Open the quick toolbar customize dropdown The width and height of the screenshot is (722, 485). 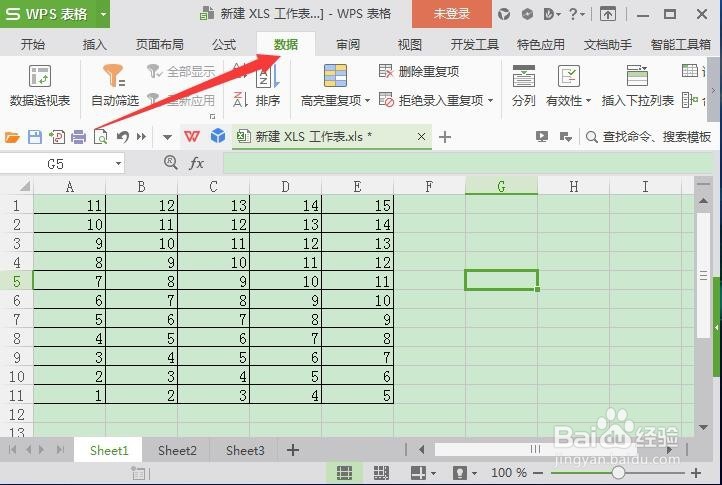[167, 137]
